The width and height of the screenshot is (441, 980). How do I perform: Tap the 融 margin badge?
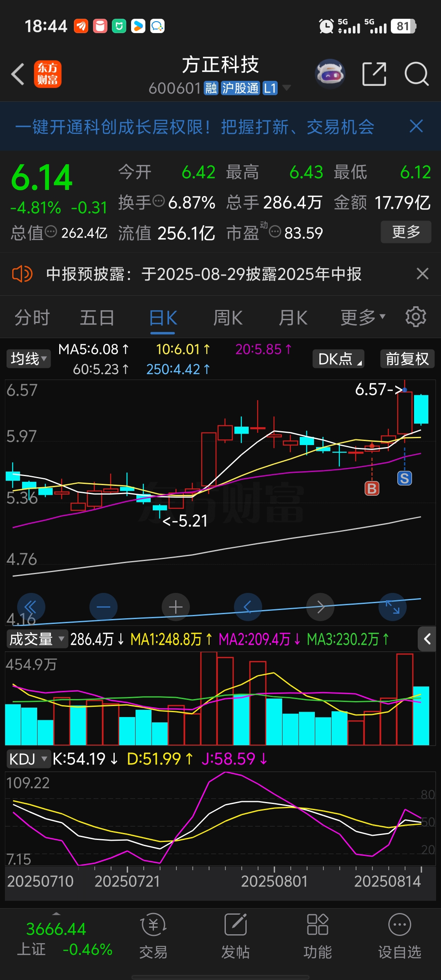[211, 88]
